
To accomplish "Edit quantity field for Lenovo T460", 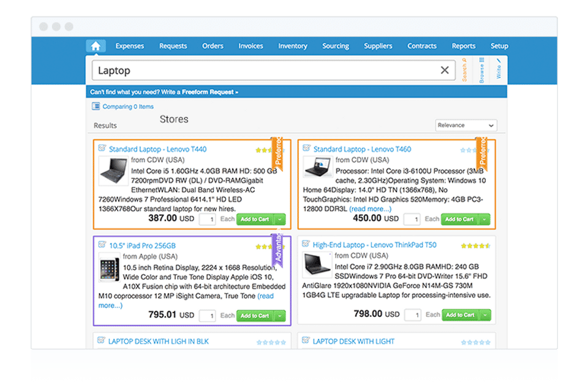I will (412, 219).
